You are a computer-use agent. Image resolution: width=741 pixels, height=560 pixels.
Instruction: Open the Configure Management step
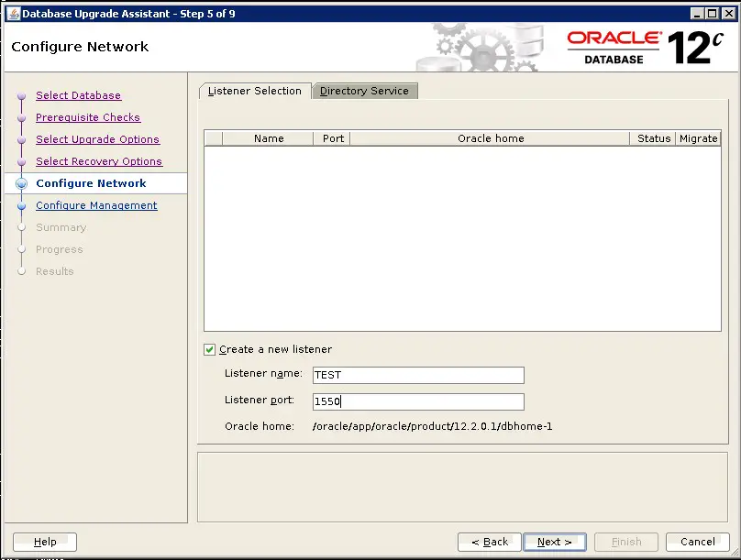click(96, 205)
